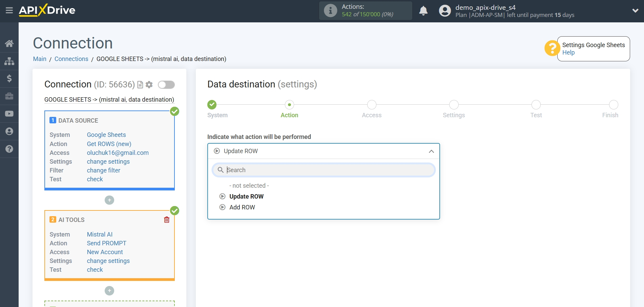644x307 pixels.
Task: Open the hamburger menu in the header
Action: 9,11
